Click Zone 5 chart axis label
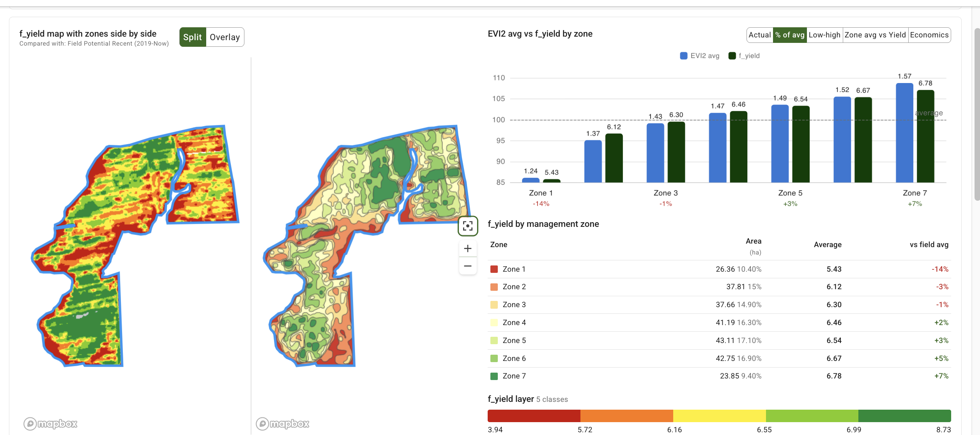 [x=790, y=193]
